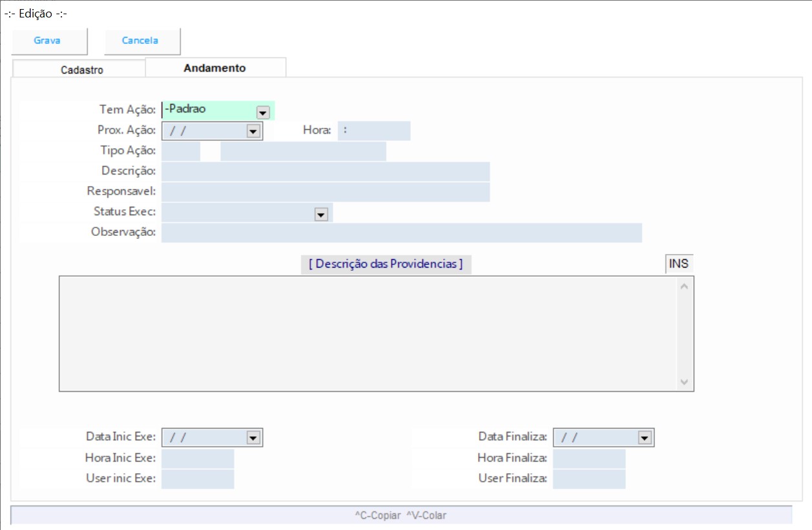Screen dimensions: 812x530
Task: Expand the Data Inic Exe date dropdown
Action: [253, 438]
